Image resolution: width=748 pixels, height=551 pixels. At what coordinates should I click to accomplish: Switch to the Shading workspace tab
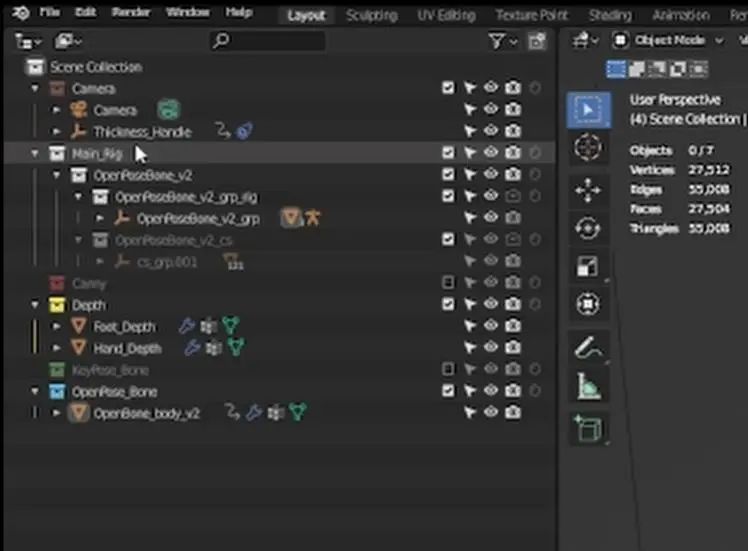pos(610,15)
